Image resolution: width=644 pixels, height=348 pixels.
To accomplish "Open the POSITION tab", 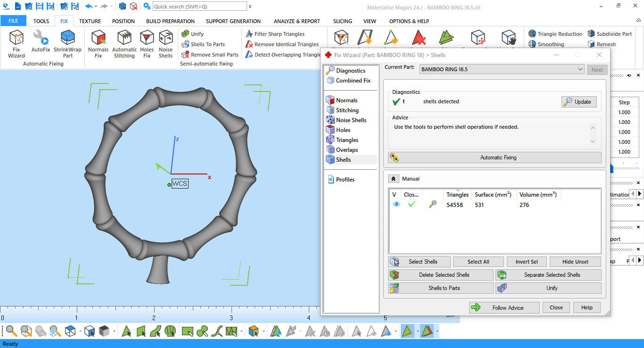I will pyautogui.click(x=124, y=21).
